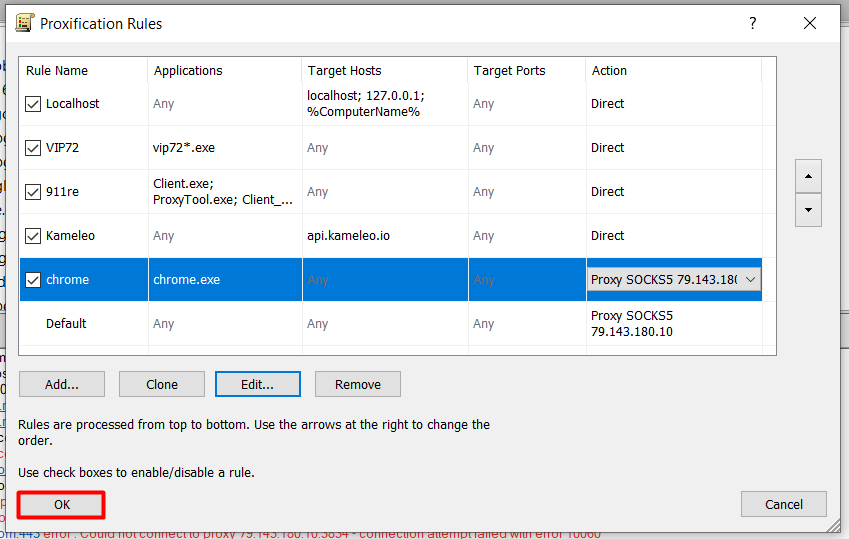This screenshot has height=539, width=849.
Task: Disable the VIP72 rule checkbox
Action: click(x=33, y=148)
